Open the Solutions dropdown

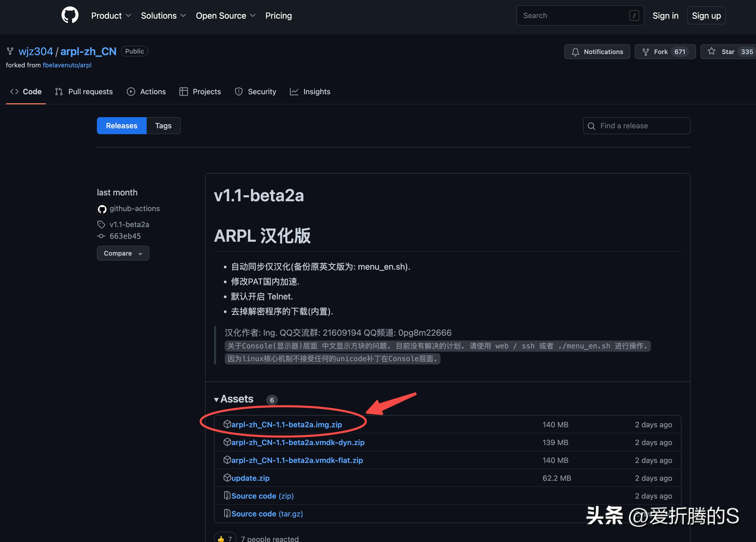tap(163, 15)
